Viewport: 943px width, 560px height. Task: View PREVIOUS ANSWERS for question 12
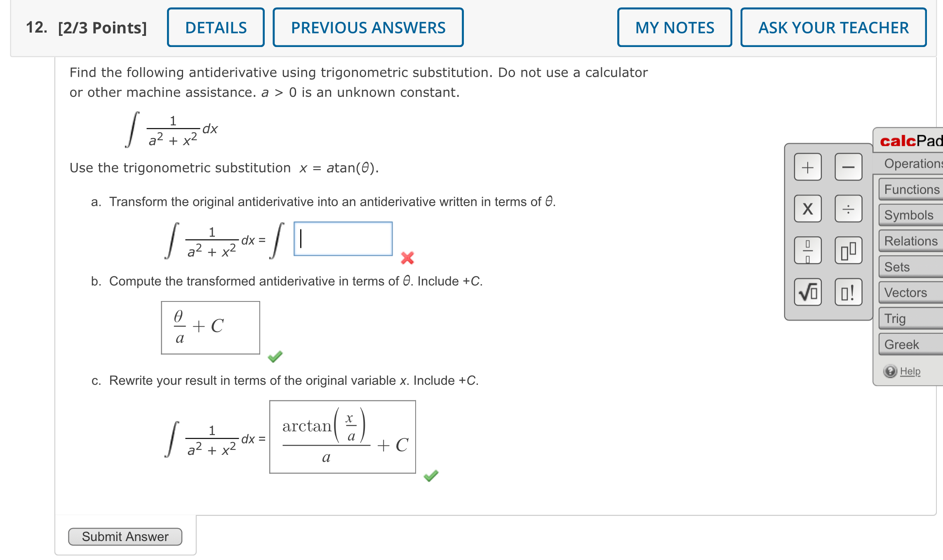pyautogui.click(x=367, y=27)
